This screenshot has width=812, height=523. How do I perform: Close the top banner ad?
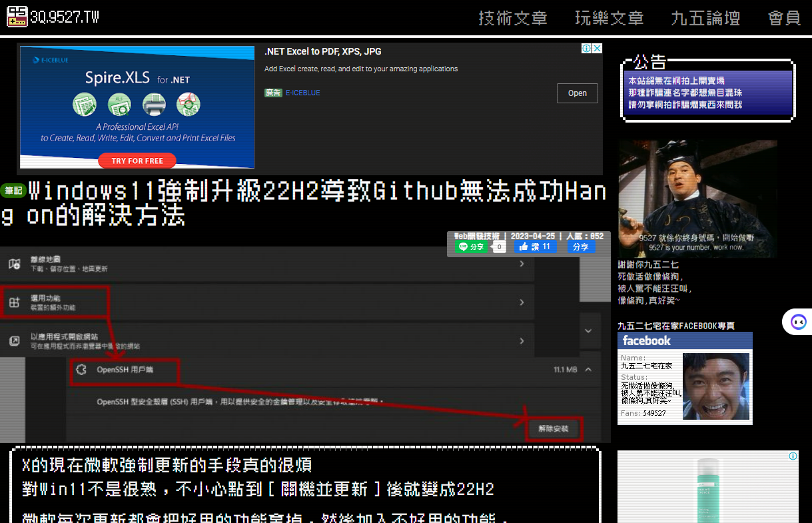point(598,49)
